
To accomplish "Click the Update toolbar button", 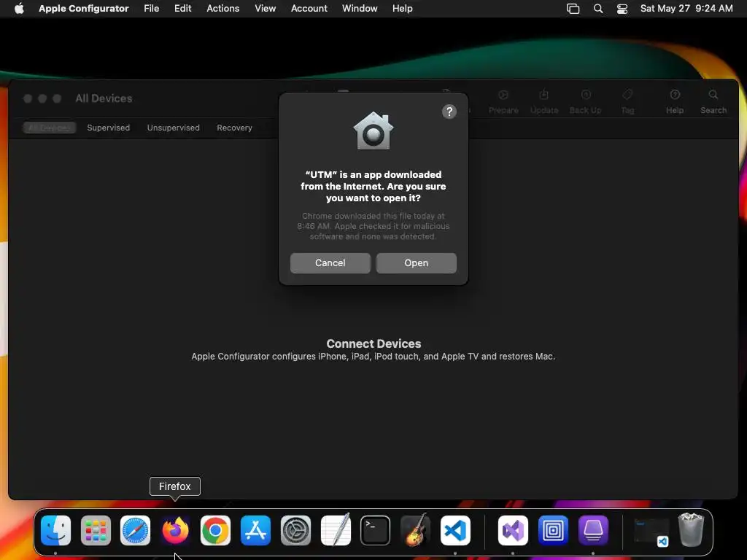I will (544, 102).
